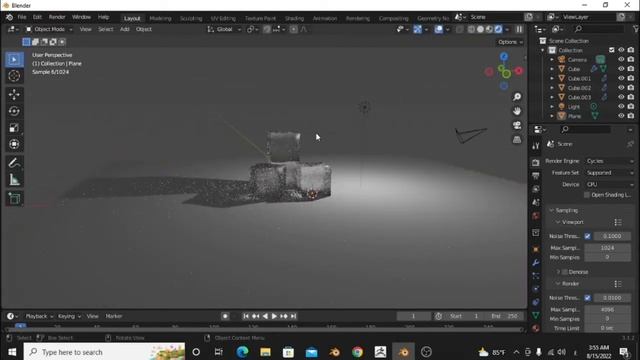Viewport: 640px width, 360px height.
Task: Select the Add Cube tool
Action: [x=14, y=198]
